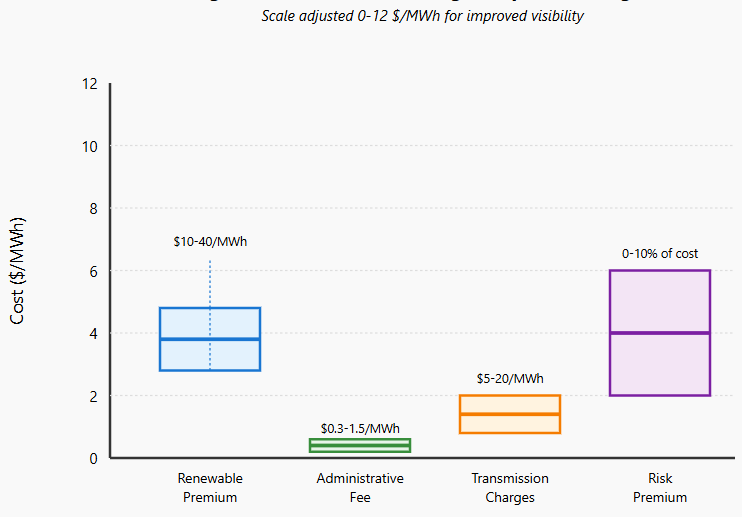742x517 pixels.
Task: Click the 8 tick label on y-axis
Action: pos(93,209)
